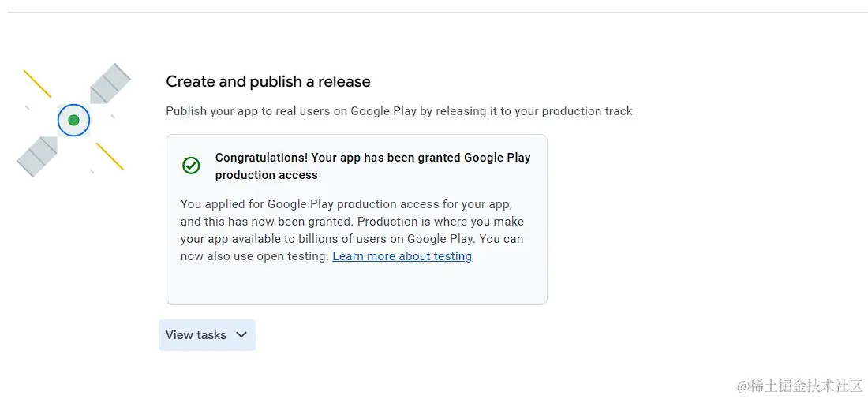
Task: Click the blue ring around the satellite core
Action: pyautogui.click(x=60, y=121)
